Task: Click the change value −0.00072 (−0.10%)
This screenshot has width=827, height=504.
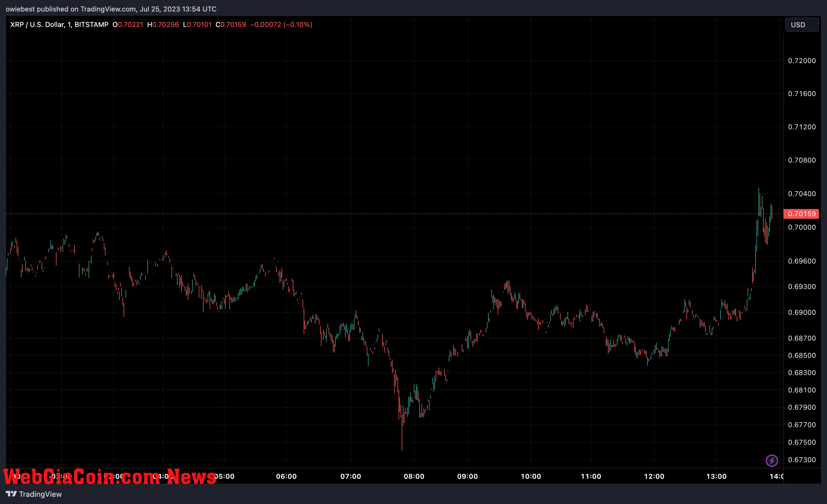Action: (281, 24)
